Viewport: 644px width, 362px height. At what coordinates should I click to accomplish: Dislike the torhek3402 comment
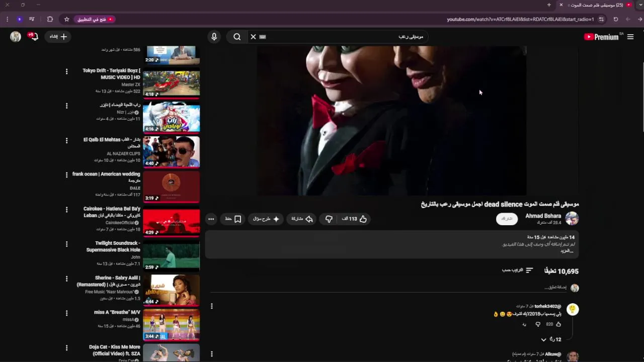click(x=537, y=324)
